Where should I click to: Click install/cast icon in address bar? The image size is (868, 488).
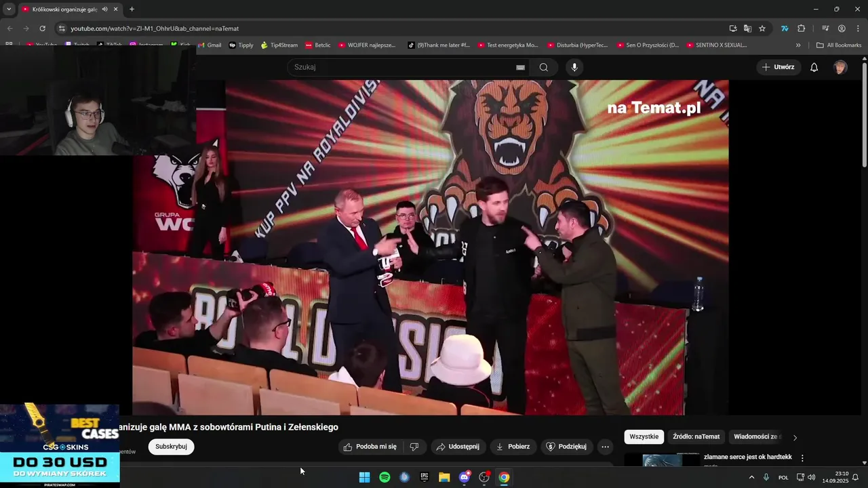click(x=733, y=28)
